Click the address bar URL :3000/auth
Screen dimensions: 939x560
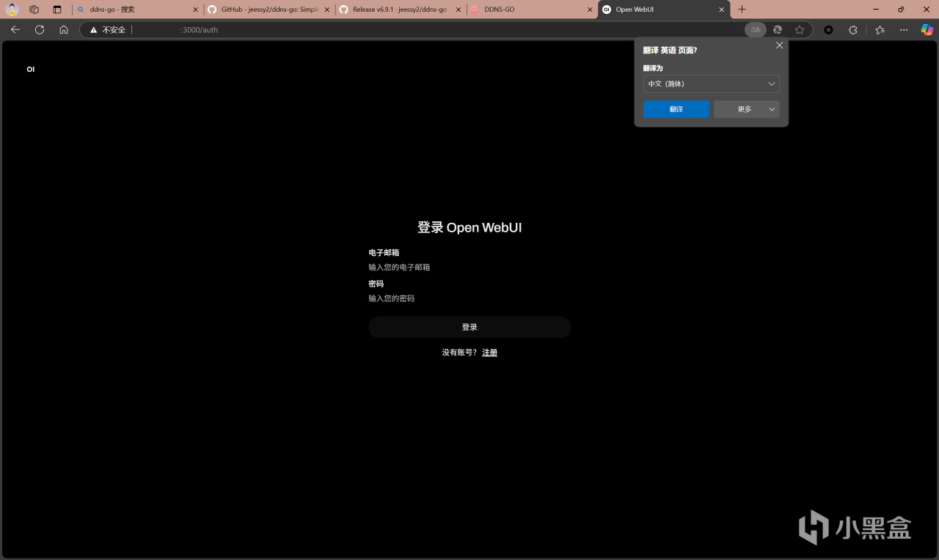pos(200,30)
